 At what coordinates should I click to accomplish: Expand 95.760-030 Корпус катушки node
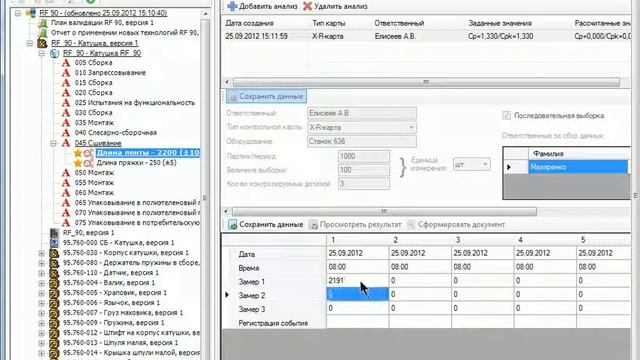point(41,253)
